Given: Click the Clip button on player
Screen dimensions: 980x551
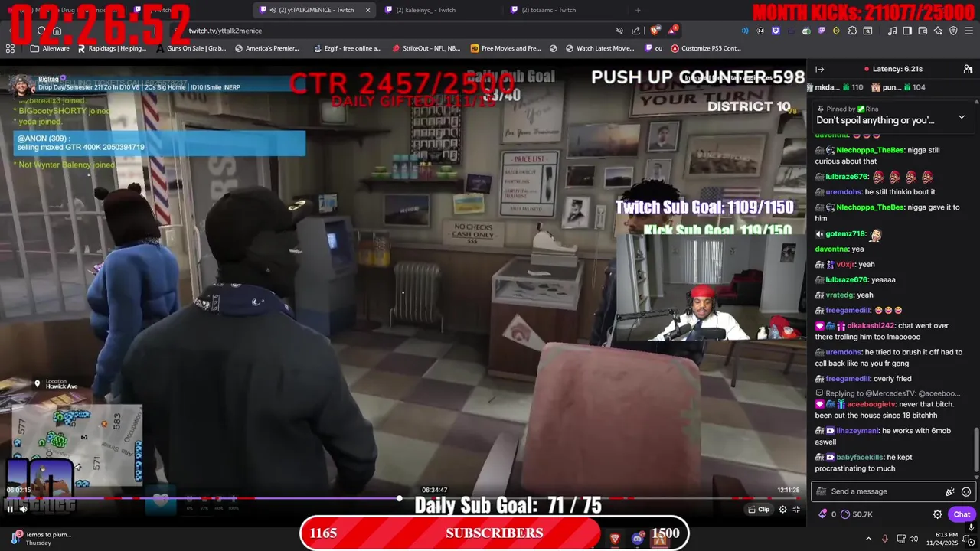Looking at the screenshot, I should [759, 510].
